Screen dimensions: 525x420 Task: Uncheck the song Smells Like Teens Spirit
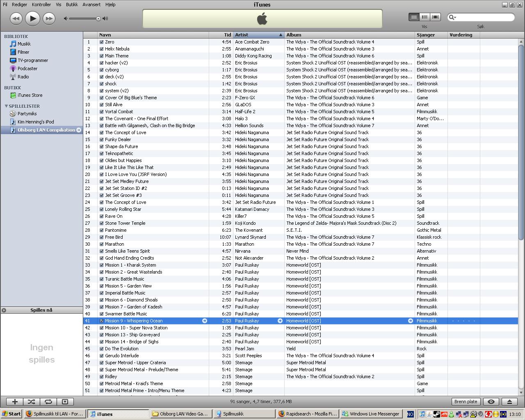tap(101, 251)
